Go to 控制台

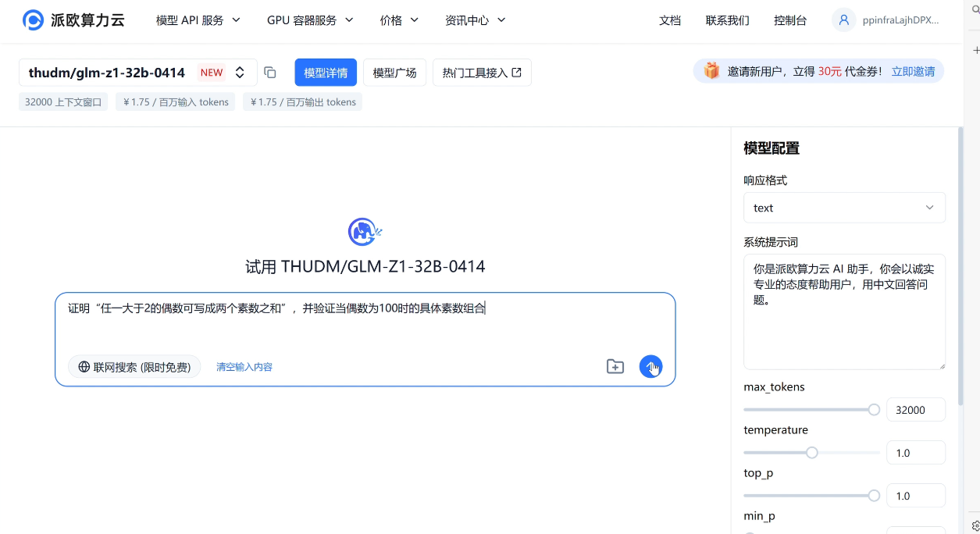tap(790, 20)
